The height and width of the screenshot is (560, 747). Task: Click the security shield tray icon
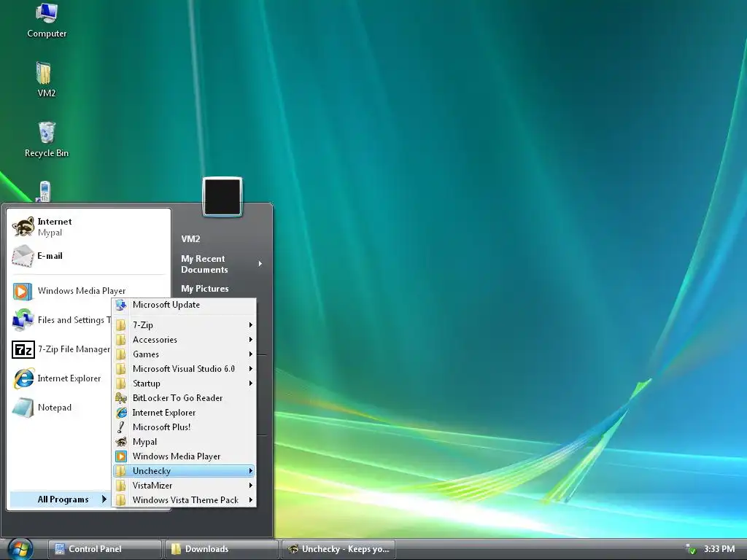click(691, 549)
